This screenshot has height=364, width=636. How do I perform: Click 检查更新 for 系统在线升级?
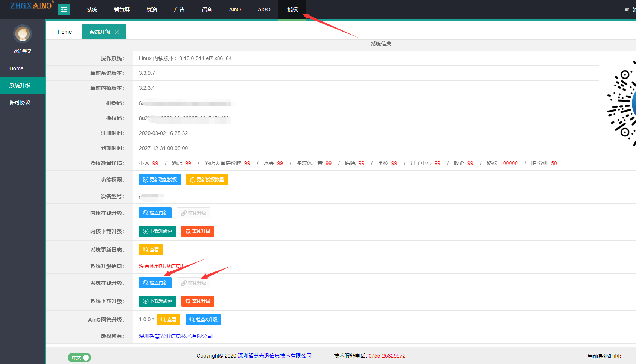tap(155, 283)
